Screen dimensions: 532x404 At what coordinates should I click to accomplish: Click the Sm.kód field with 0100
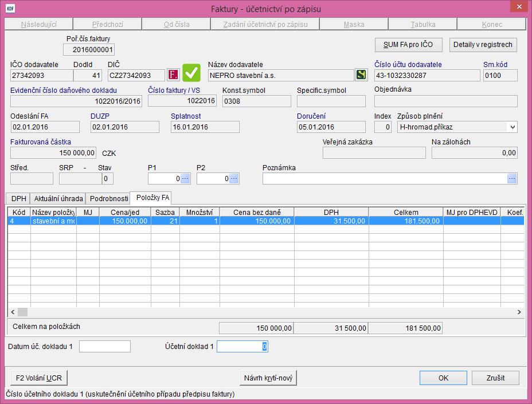[x=500, y=75]
